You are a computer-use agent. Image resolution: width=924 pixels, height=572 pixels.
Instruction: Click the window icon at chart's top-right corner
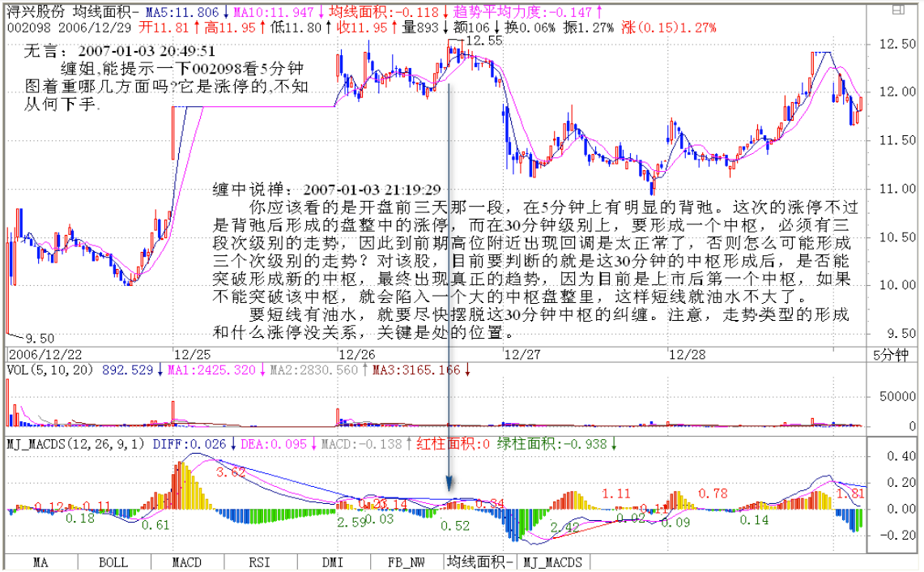898,10
